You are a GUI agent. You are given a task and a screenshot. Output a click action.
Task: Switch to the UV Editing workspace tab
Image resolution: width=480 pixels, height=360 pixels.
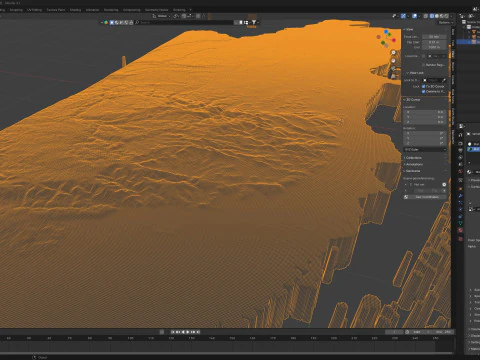click(34, 10)
